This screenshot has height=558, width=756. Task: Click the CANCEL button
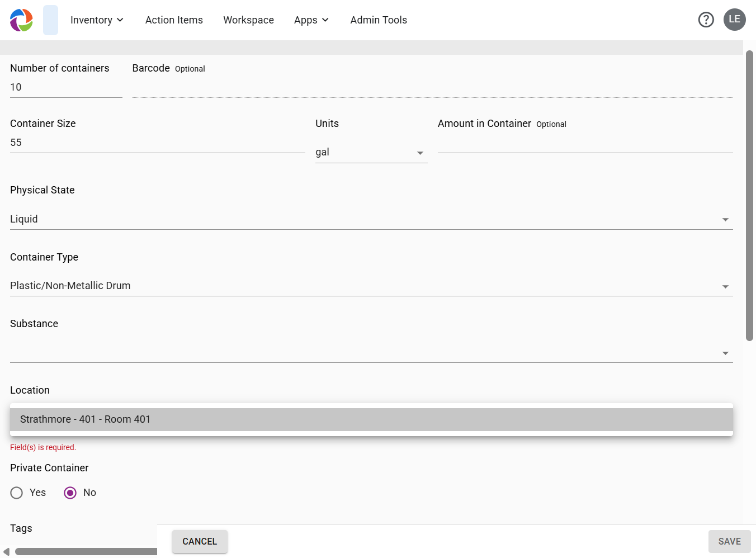(200, 541)
